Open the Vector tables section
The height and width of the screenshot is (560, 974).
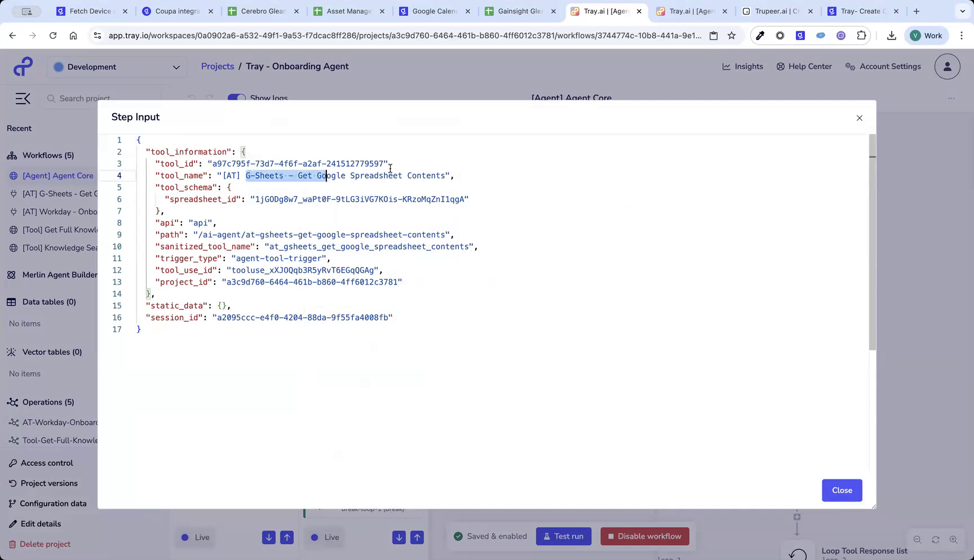[51, 352]
